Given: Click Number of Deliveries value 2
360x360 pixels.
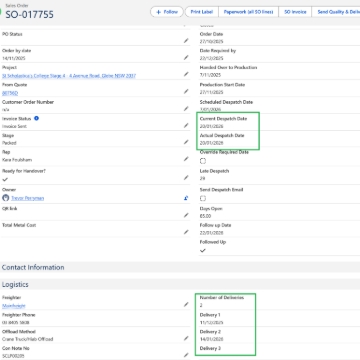Looking at the screenshot, I should coord(201,305).
